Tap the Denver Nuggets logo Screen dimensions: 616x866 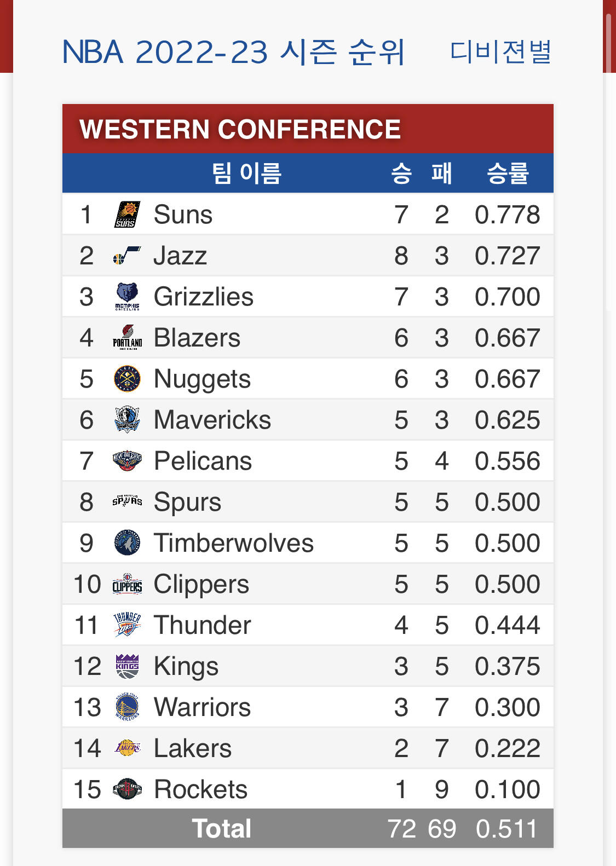click(x=127, y=379)
